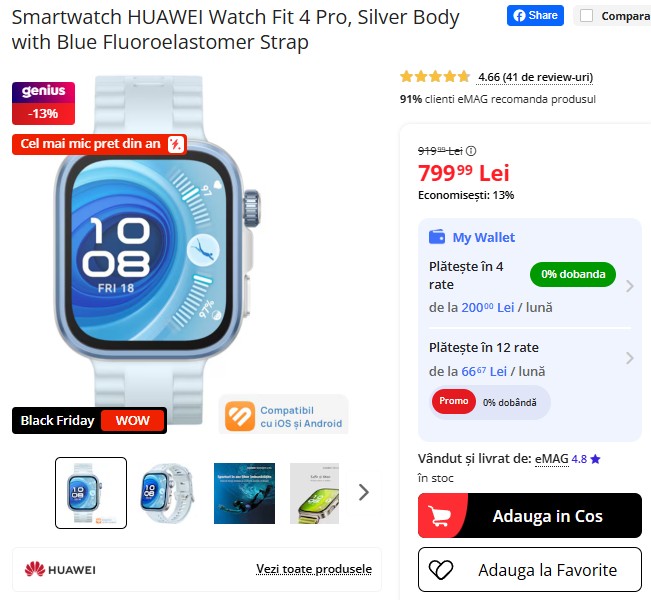Click the heart icon for Adauga la Favorite

pos(441,570)
